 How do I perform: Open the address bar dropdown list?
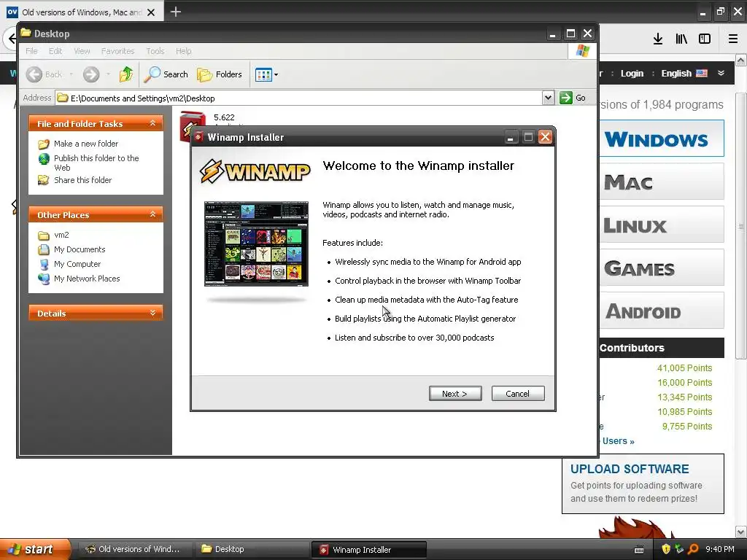point(548,98)
